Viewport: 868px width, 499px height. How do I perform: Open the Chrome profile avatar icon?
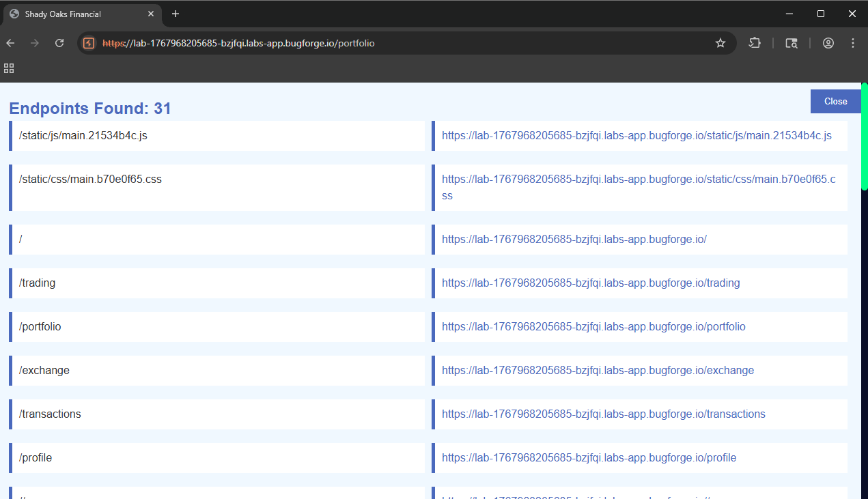point(828,42)
